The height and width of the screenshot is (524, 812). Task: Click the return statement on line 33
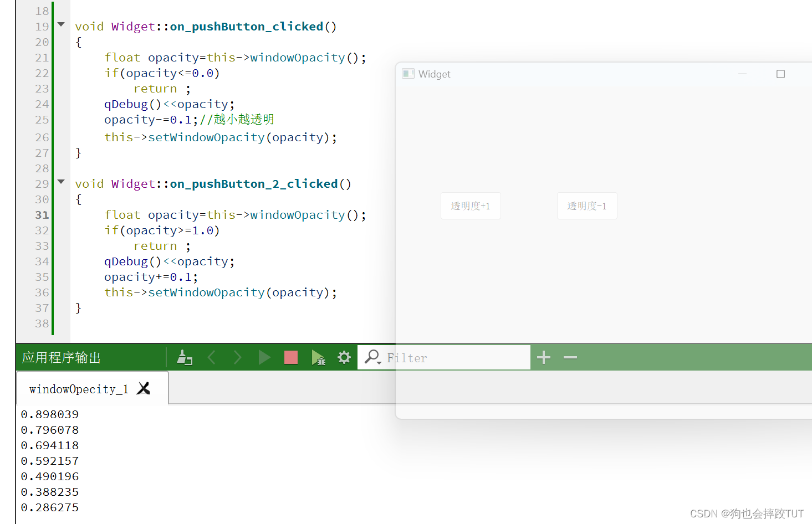[x=162, y=246]
